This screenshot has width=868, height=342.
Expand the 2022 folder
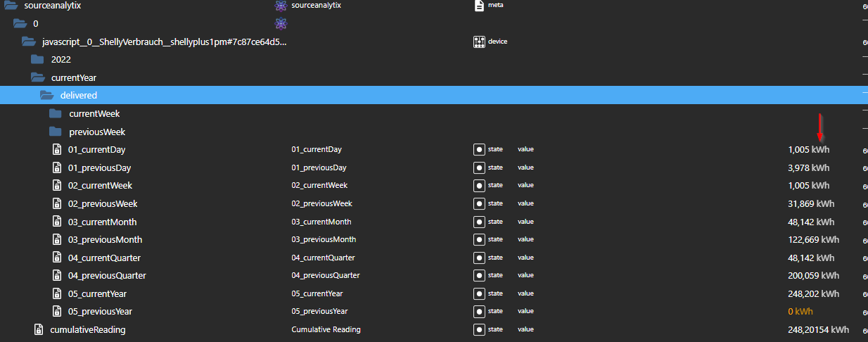[x=37, y=60]
